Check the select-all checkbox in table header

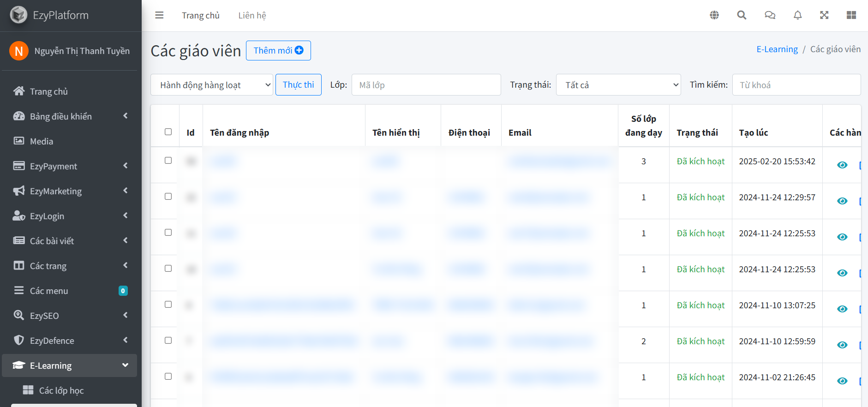(168, 132)
